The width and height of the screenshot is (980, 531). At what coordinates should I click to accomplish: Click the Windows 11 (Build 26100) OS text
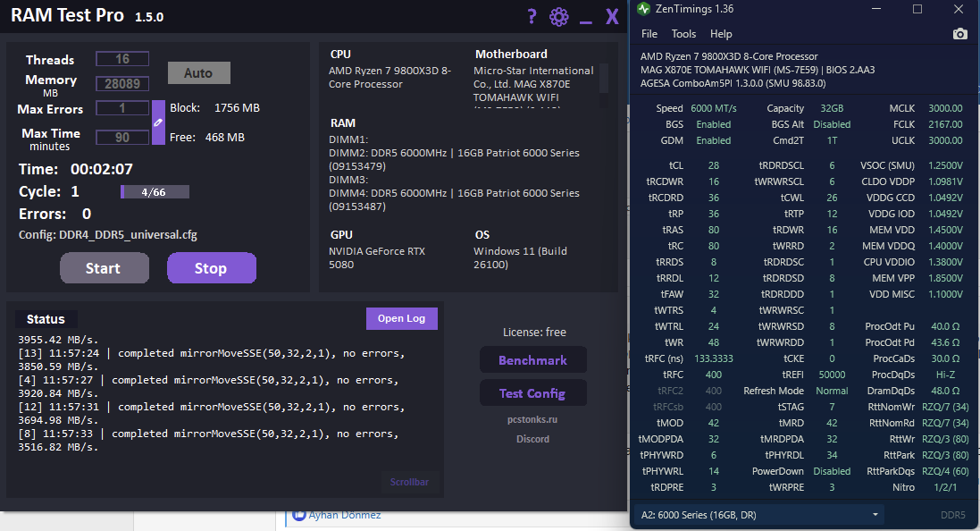pos(520,257)
